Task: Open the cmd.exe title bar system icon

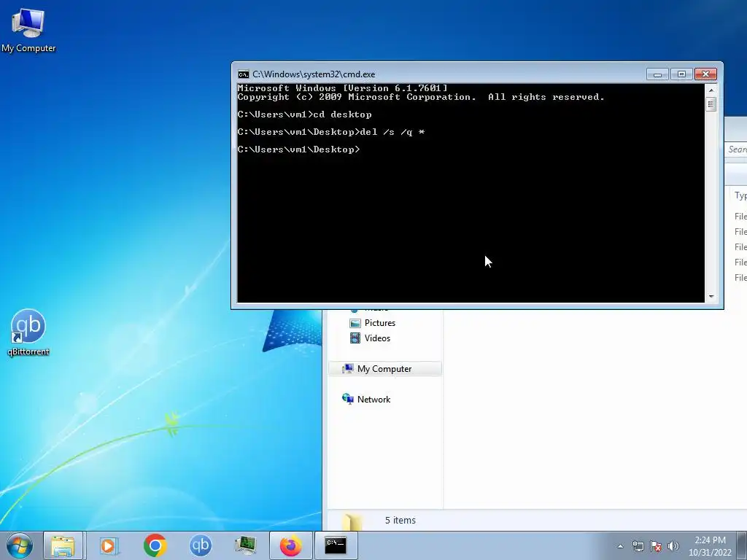Action: [x=244, y=74]
